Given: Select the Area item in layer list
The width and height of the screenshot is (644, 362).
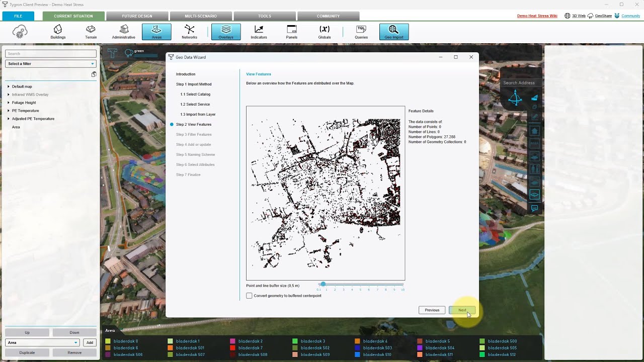Looking at the screenshot, I should (x=16, y=127).
